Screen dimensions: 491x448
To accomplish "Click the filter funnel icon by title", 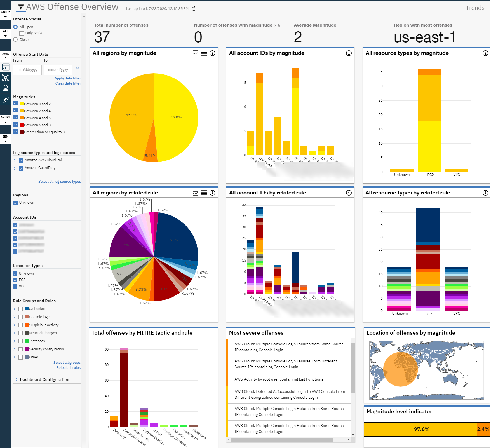I will (21, 7).
